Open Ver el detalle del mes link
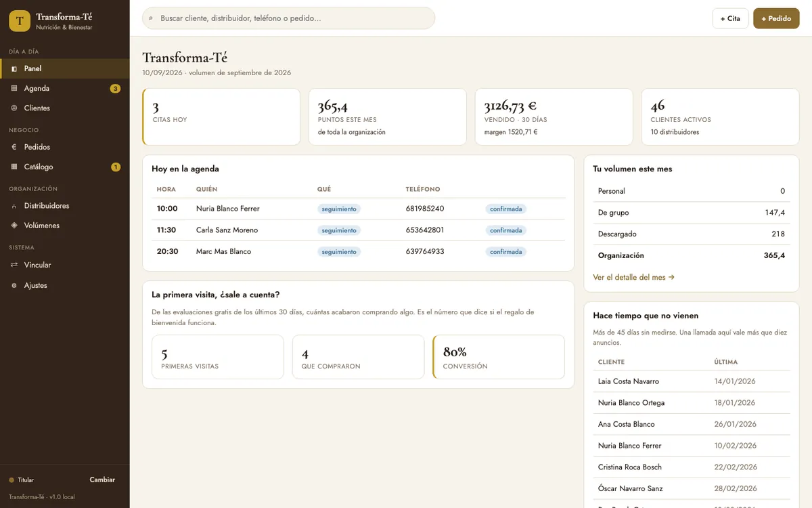 tap(633, 277)
